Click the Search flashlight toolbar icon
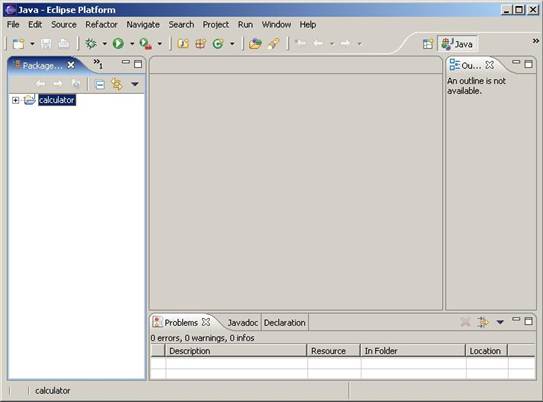 (274, 44)
